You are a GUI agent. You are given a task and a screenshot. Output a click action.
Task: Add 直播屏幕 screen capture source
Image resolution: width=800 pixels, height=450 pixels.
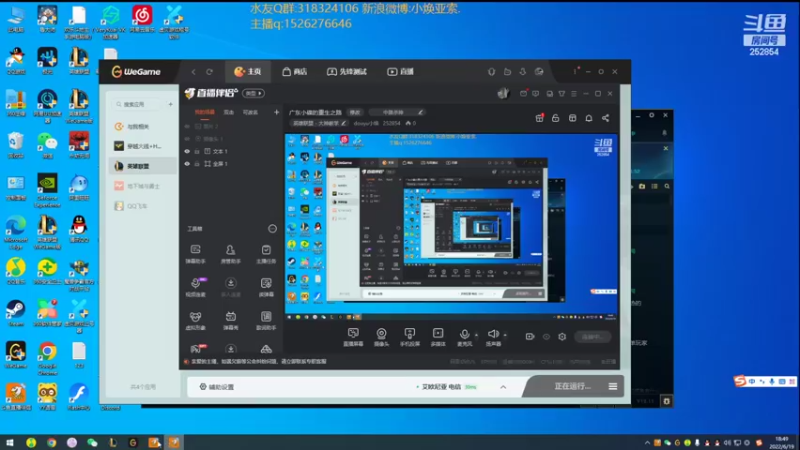[x=353, y=337]
